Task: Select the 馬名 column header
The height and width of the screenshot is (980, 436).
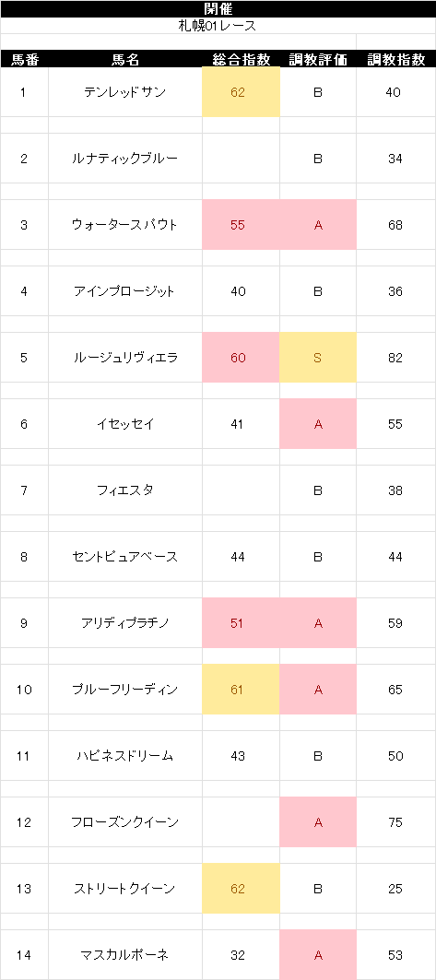Action: [125, 59]
